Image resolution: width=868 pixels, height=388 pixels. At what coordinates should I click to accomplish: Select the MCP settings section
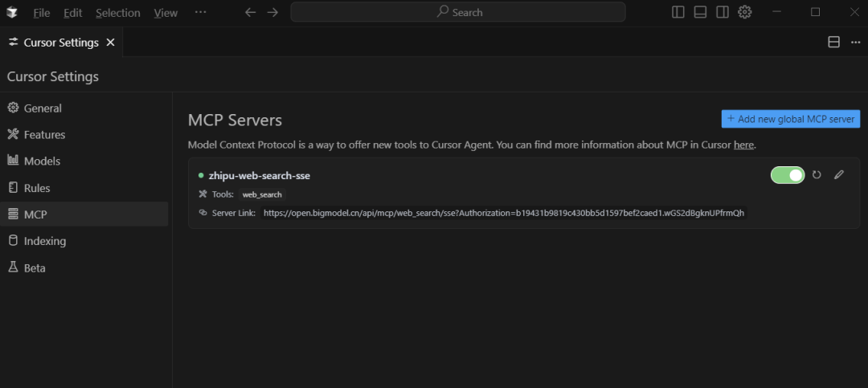pyautogui.click(x=84, y=214)
